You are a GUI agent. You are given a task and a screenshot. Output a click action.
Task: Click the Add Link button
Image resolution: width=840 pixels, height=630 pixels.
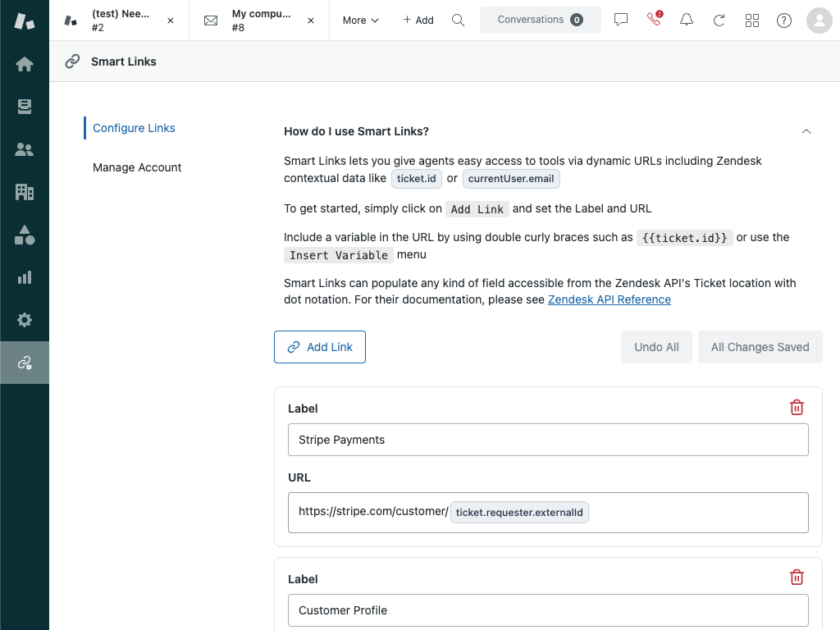[x=320, y=347]
